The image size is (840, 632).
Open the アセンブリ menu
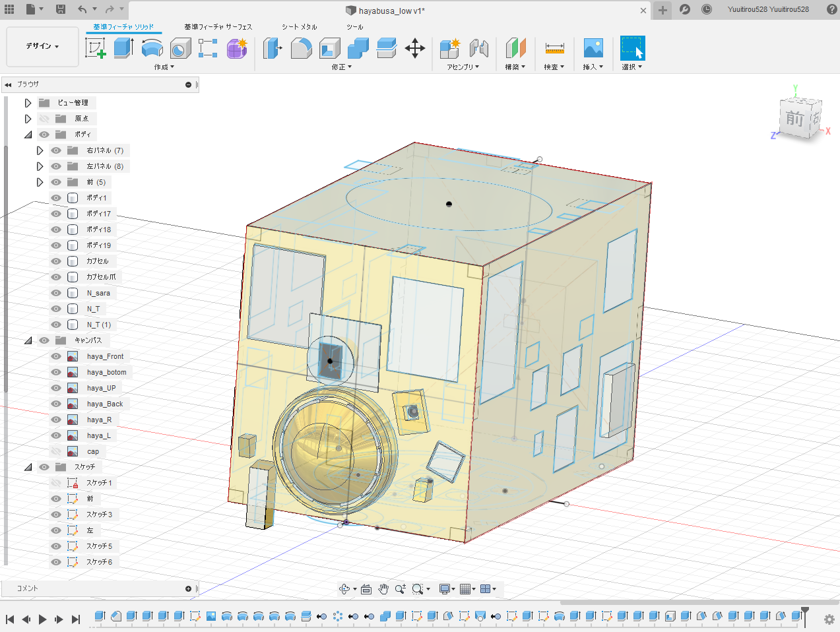(x=463, y=67)
